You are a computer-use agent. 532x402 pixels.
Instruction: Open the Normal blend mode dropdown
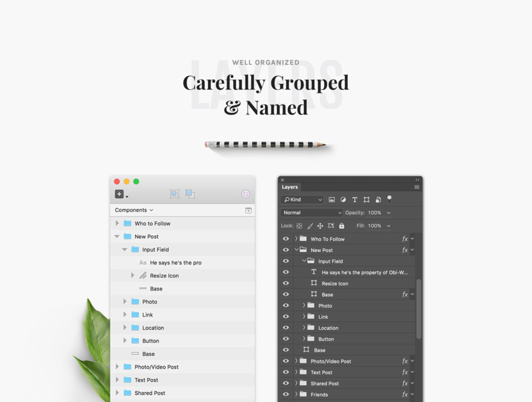pyautogui.click(x=312, y=213)
